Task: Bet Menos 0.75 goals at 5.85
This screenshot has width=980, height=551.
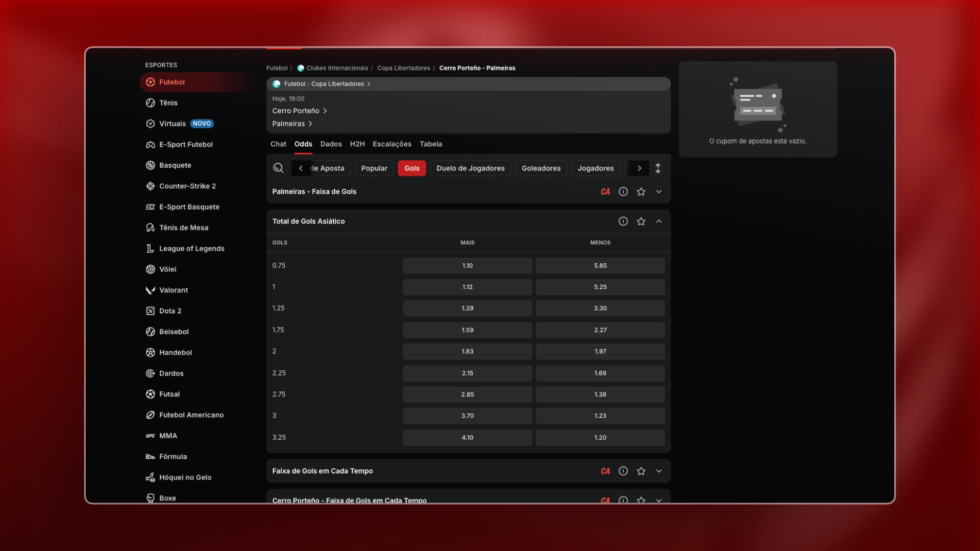Action: pos(600,266)
